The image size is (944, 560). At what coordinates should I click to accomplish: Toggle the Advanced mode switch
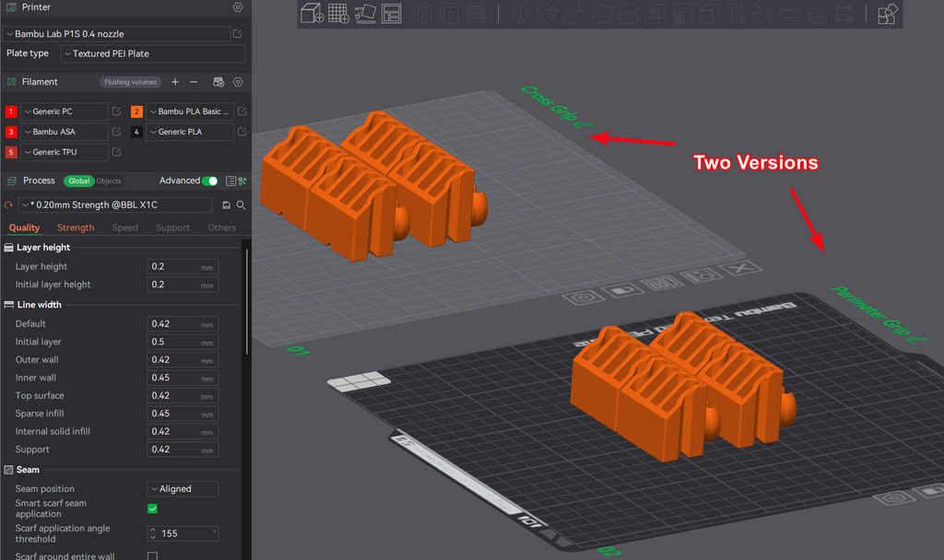(x=210, y=181)
